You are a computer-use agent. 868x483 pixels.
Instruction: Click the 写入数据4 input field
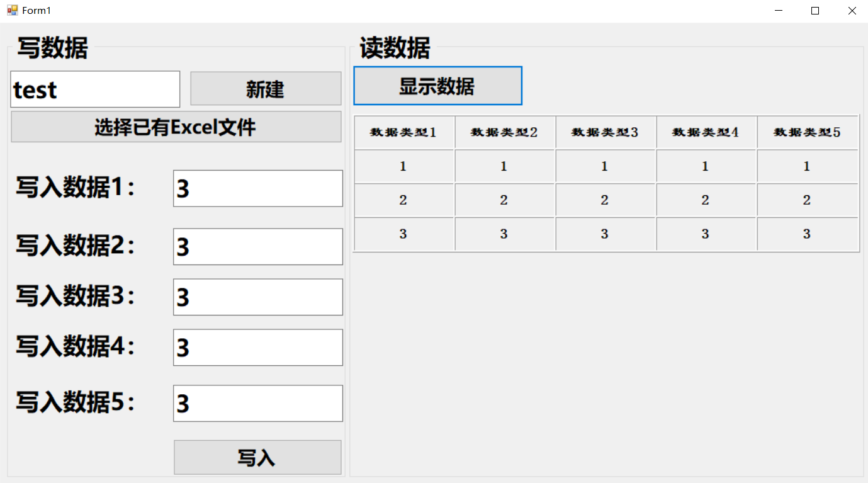pos(257,347)
